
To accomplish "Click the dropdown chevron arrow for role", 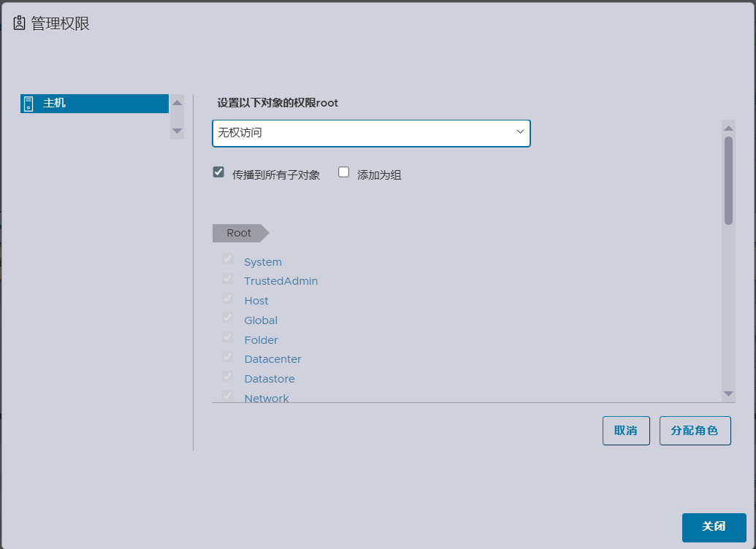I will [x=520, y=132].
